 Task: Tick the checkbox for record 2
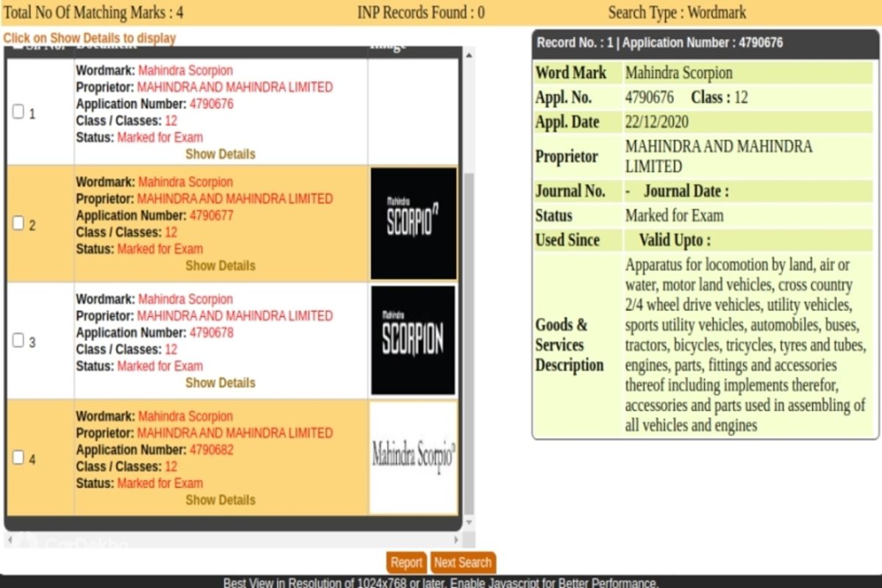(18, 223)
